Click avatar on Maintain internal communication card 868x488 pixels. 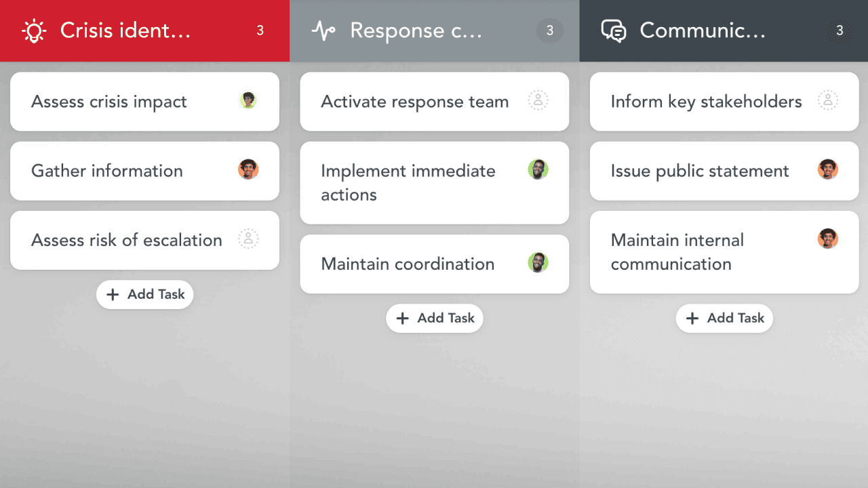tap(827, 239)
